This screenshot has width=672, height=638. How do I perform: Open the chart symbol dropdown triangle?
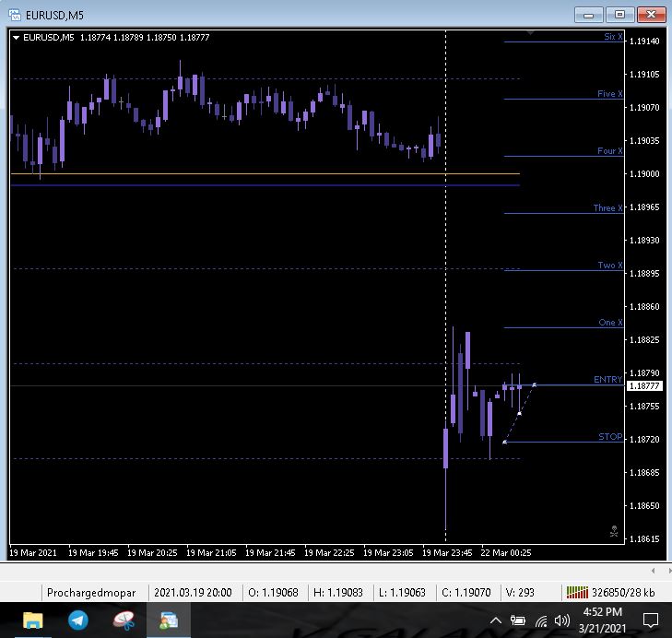[x=17, y=38]
